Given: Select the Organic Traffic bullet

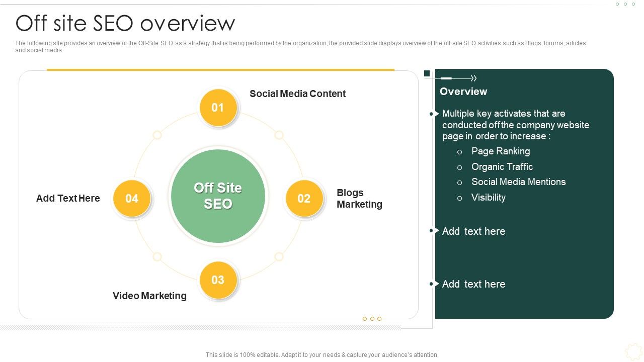Looking at the screenshot, I should pyautogui.click(x=502, y=166).
